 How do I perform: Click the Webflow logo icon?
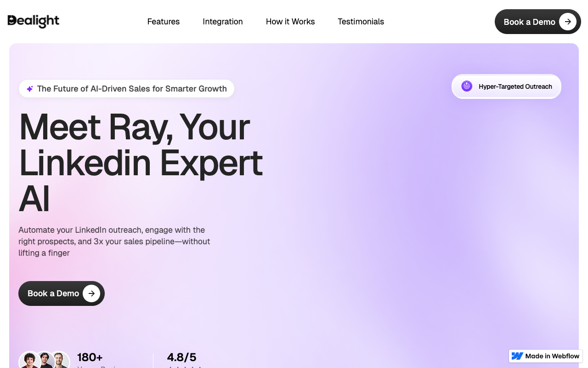(517, 356)
